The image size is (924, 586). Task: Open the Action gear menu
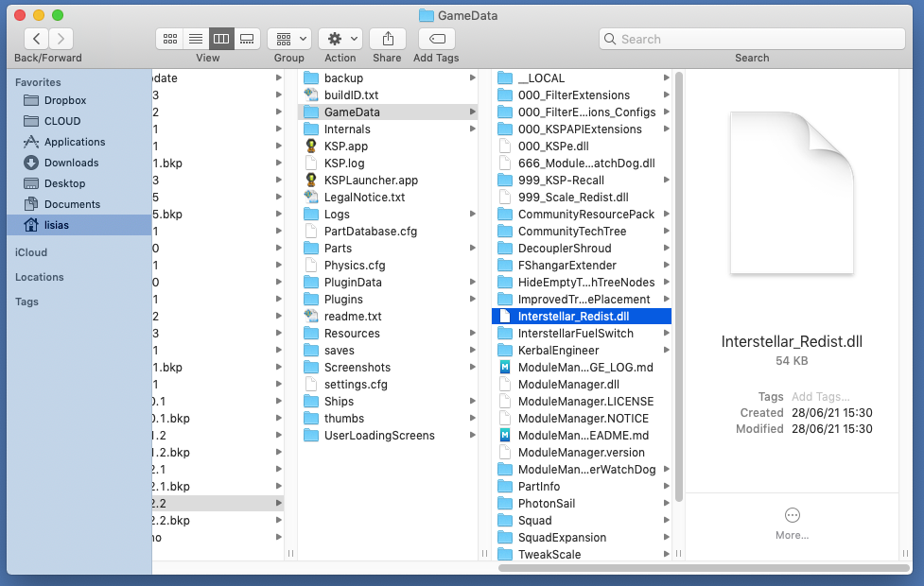click(340, 39)
